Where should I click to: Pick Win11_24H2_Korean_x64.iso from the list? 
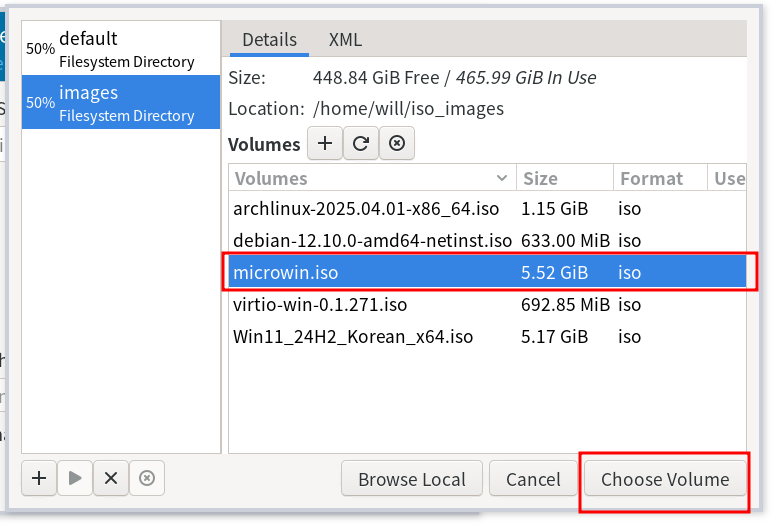352,336
